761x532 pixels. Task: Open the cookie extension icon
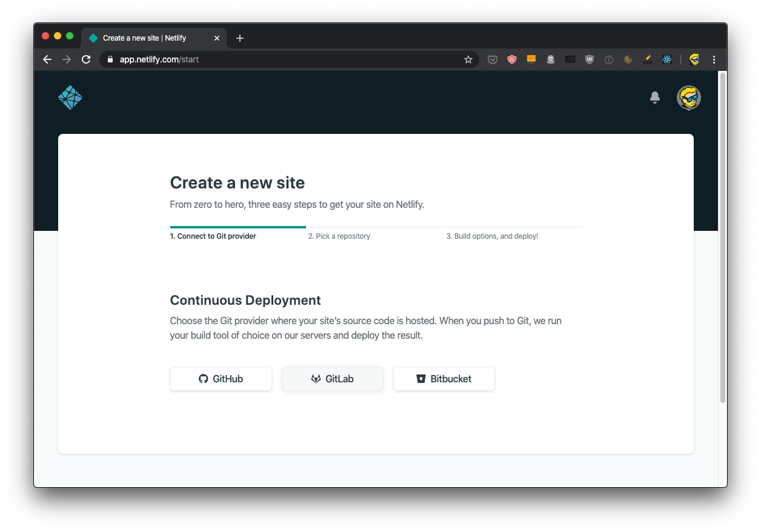[x=628, y=59]
